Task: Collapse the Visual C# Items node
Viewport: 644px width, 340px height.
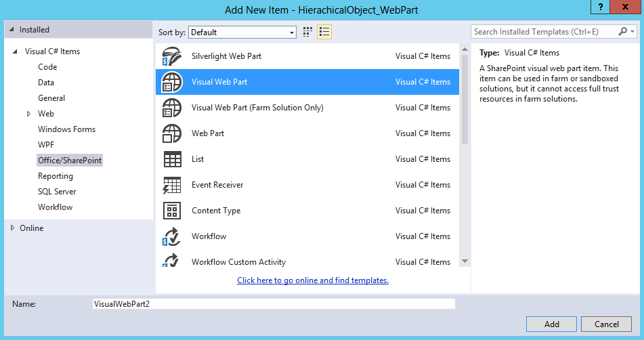Action: 16,51
